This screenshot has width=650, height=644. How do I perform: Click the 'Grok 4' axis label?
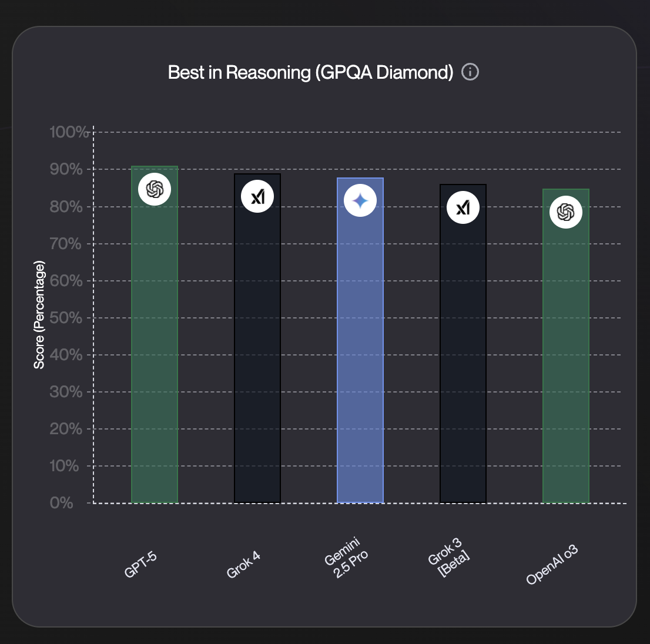243,564
